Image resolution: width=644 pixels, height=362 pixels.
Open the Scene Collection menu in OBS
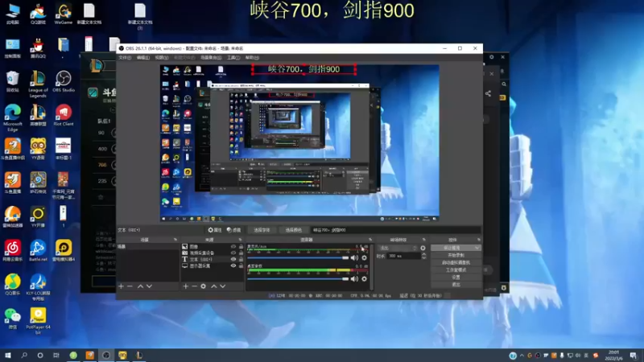(x=211, y=58)
